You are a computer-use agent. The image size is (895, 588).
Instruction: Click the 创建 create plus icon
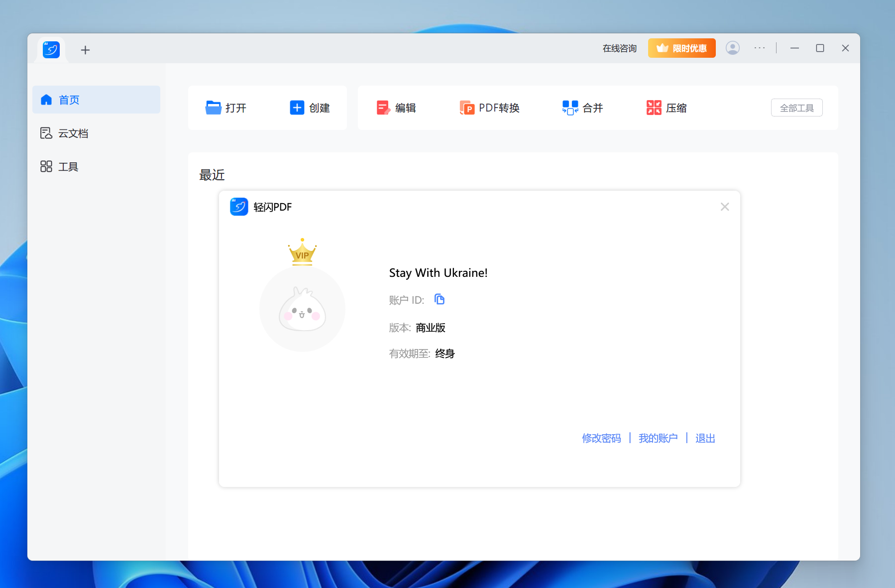(297, 108)
